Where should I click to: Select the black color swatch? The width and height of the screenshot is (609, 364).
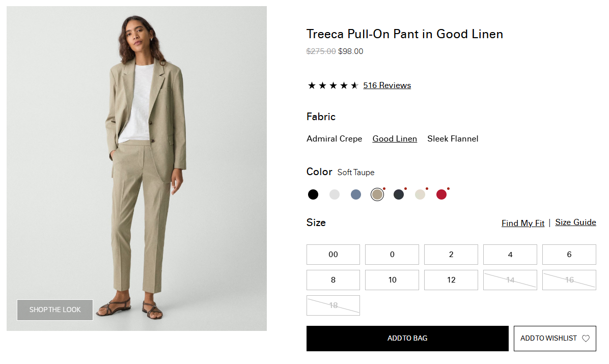(313, 194)
